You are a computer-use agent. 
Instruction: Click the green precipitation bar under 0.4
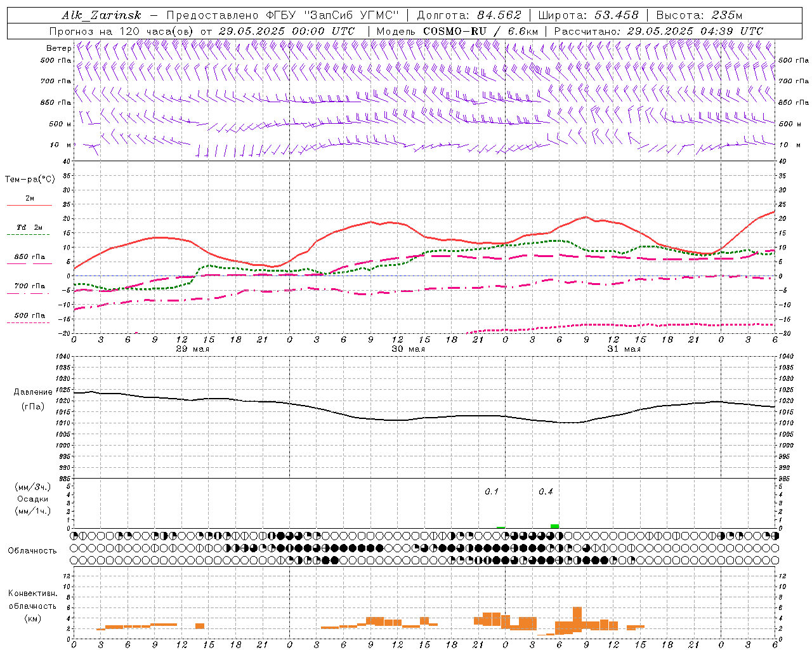[x=554, y=526]
